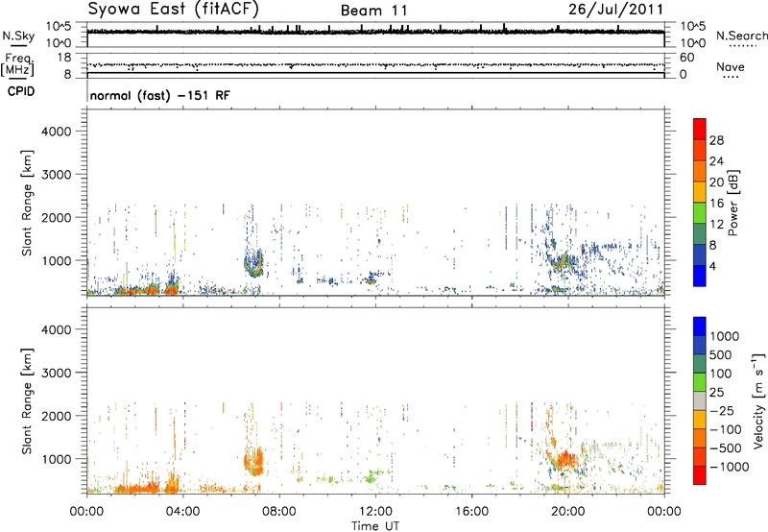Pick the bright green segment of Velocity colorbar
The width and height of the screenshot is (768, 532).
(x=700, y=382)
